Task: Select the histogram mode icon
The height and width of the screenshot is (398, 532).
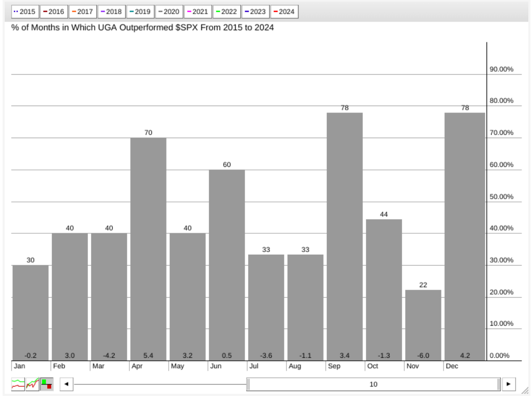Action: [47, 384]
